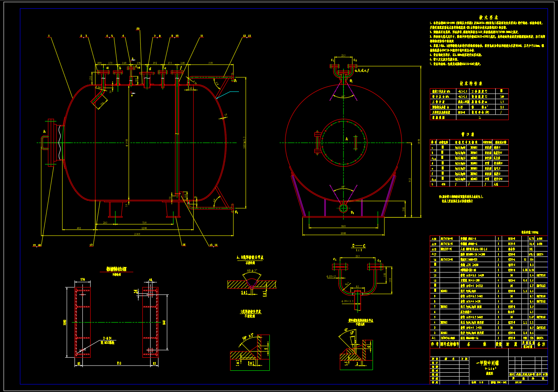Image resolution: width=558 pixels, height=392 pixels.
Task: Select the part balloon labeled 1
Action: point(49,36)
